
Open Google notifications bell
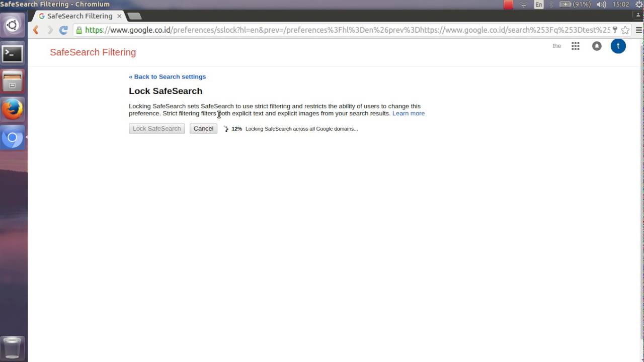tap(597, 46)
